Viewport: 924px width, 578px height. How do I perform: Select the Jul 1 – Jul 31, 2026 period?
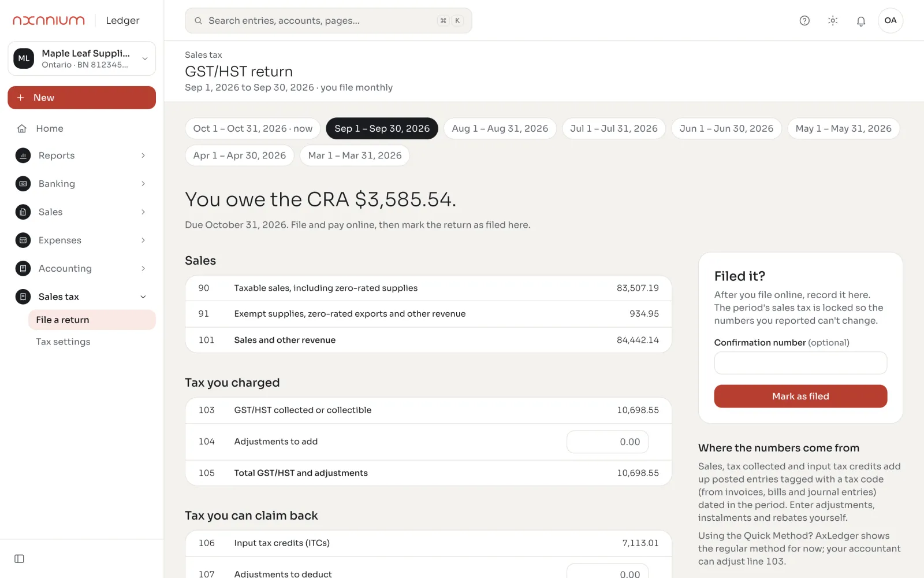tap(614, 128)
